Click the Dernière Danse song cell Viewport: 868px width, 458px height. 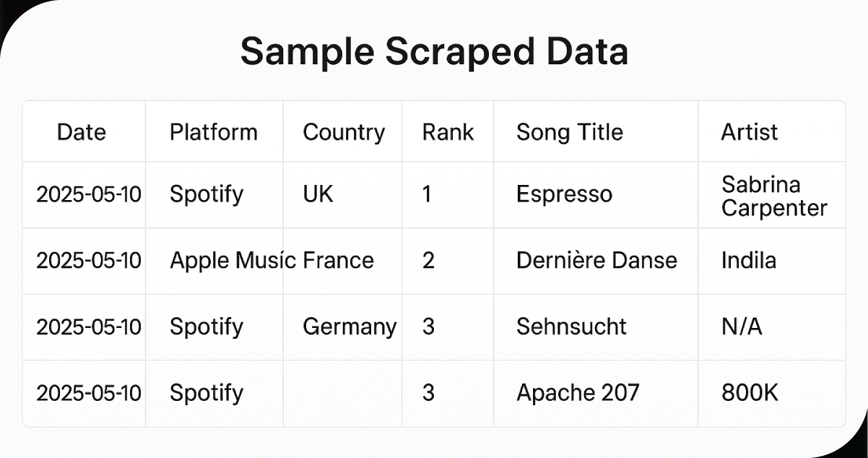(596, 260)
